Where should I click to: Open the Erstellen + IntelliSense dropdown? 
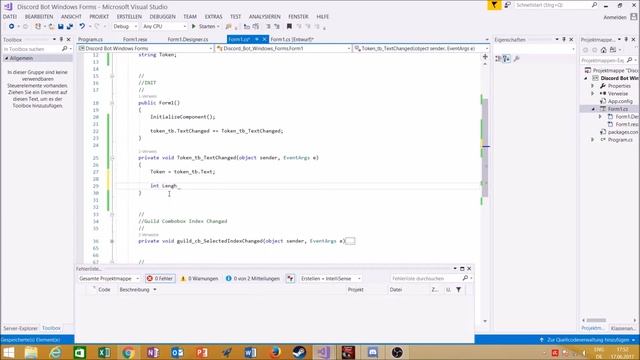[x=331, y=278]
